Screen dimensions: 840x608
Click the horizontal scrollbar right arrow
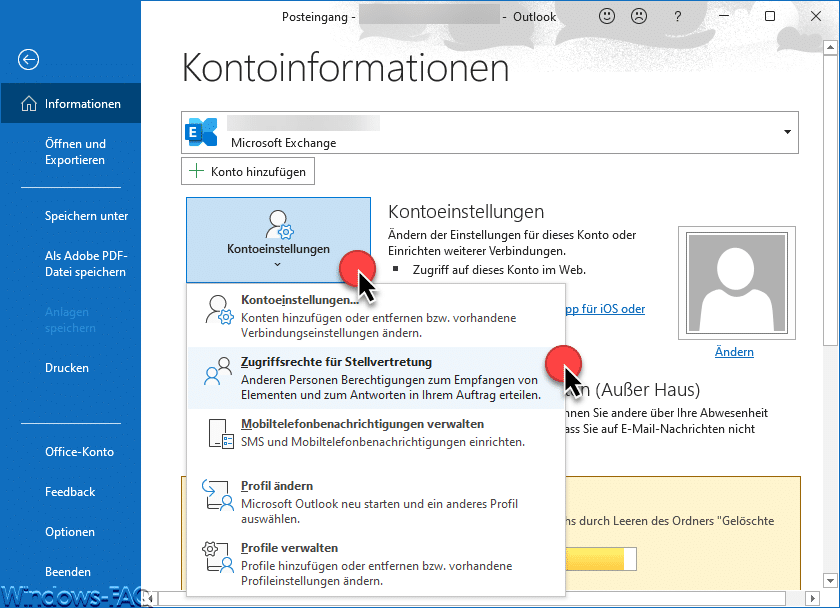[x=813, y=598]
